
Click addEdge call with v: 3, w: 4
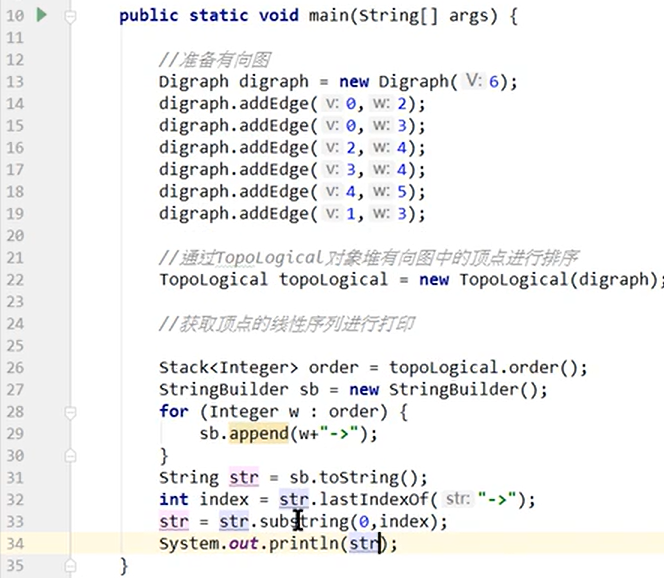click(x=292, y=170)
